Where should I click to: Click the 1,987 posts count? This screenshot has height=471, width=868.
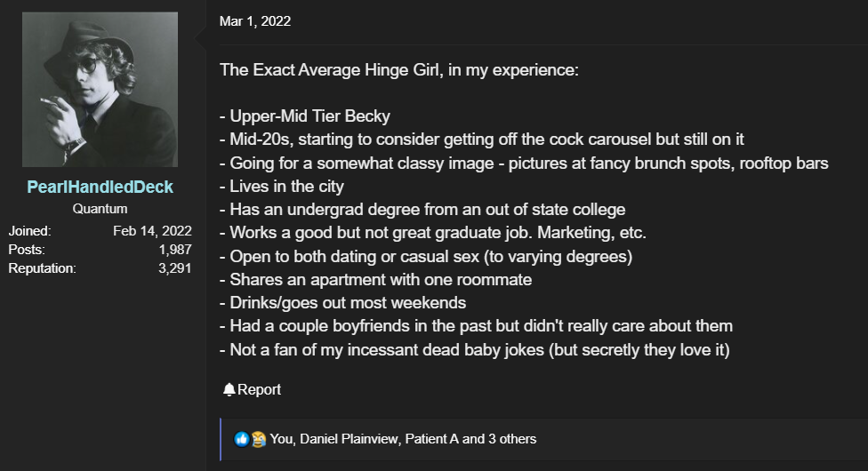(175, 250)
